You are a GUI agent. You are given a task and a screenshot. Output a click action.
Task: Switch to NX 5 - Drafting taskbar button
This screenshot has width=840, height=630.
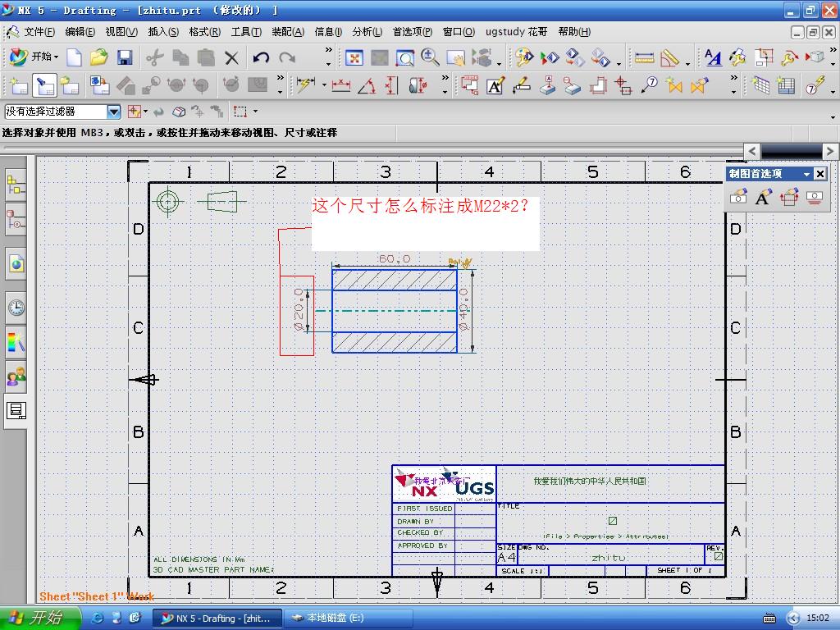tap(217, 619)
